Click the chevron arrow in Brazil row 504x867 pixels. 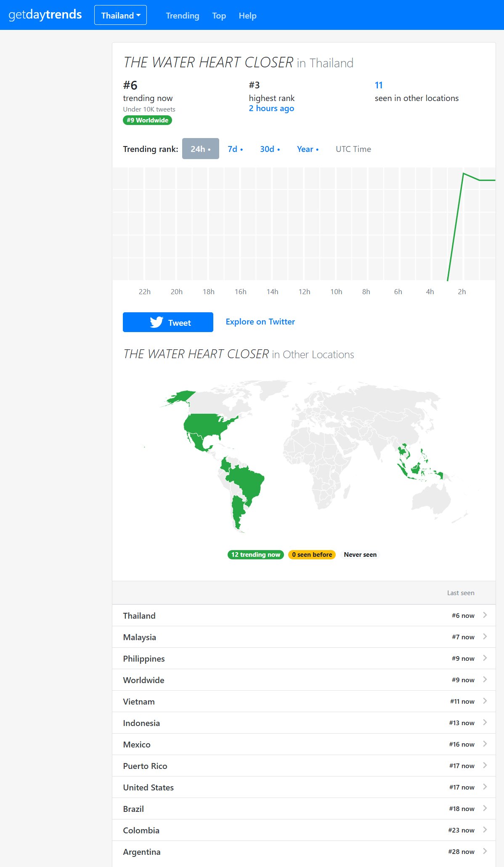(x=485, y=808)
